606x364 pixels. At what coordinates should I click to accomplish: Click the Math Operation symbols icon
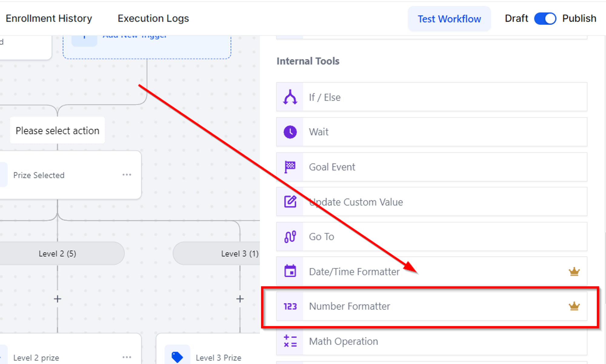(x=290, y=341)
